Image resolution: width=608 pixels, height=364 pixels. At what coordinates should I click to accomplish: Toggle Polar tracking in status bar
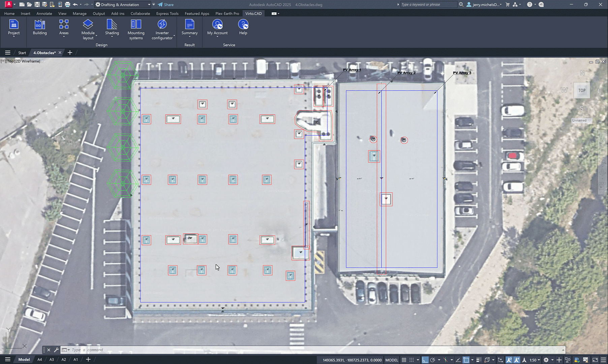432,360
